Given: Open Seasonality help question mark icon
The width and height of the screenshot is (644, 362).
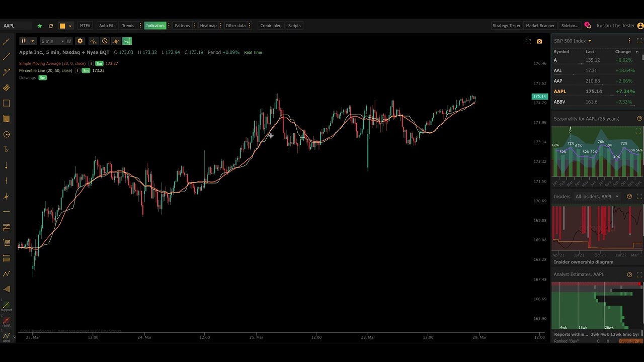Looking at the screenshot, I should 639,119.
